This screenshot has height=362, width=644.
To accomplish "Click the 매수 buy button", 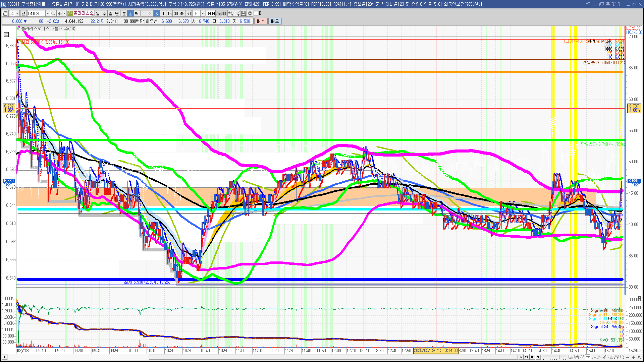I will 261,21.
